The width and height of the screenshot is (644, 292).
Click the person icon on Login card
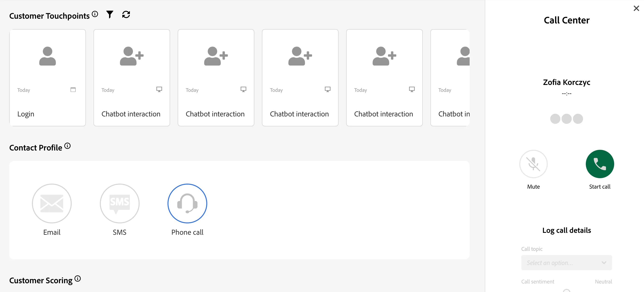[48, 56]
